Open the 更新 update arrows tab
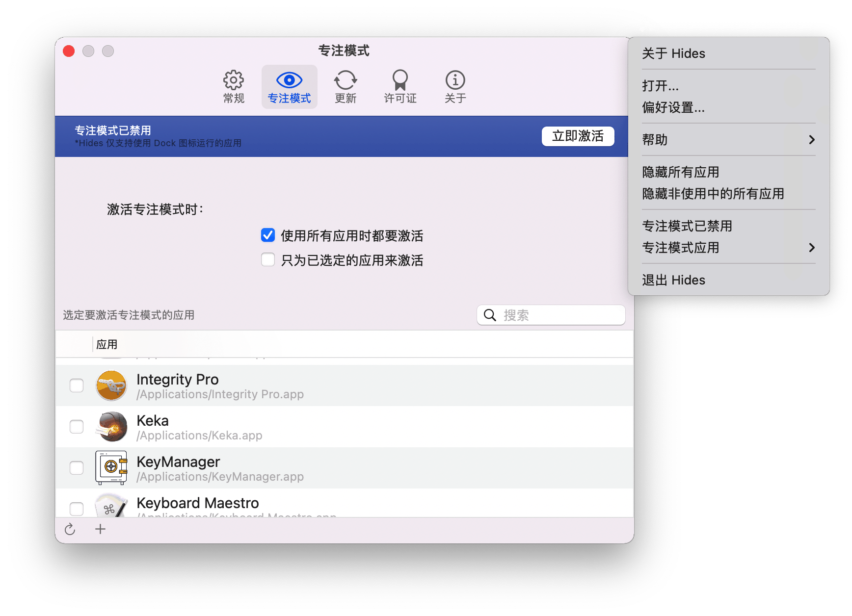The height and width of the screenshot is (616, 852). point(346,87)
